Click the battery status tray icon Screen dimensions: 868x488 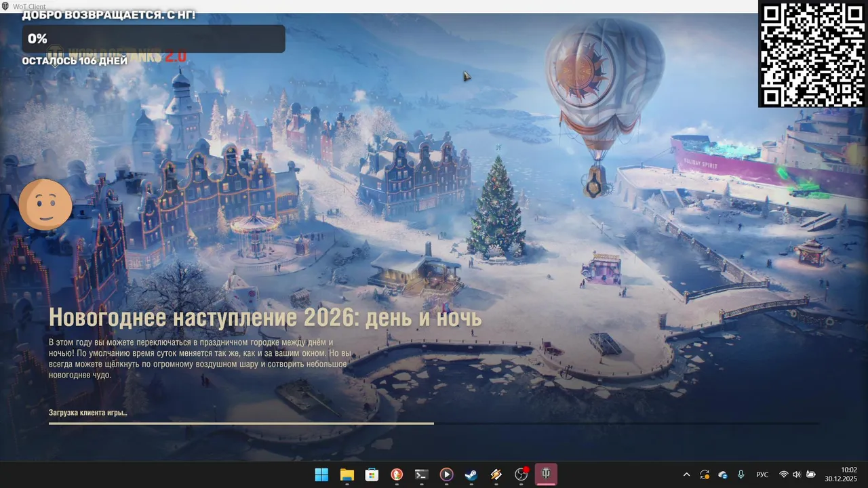(810, 474)
